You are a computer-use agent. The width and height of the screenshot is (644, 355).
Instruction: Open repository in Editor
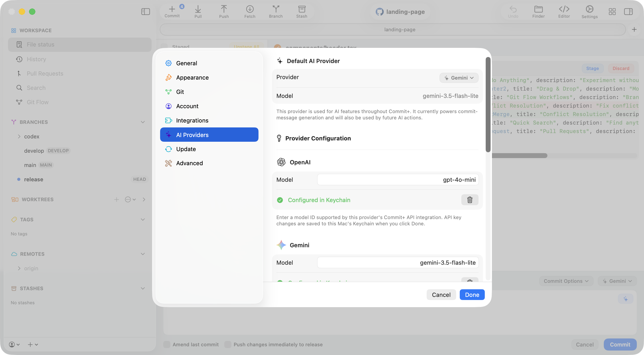[564, 11]
